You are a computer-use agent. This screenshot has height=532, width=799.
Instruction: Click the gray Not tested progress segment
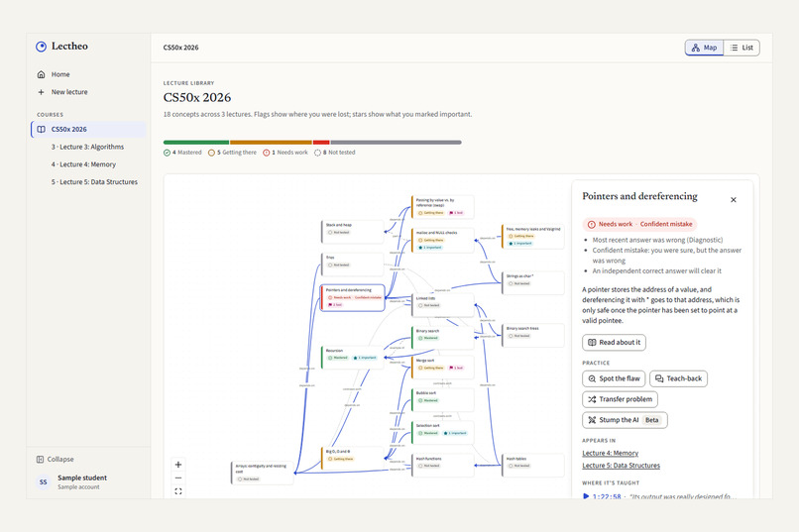point(396,142)
